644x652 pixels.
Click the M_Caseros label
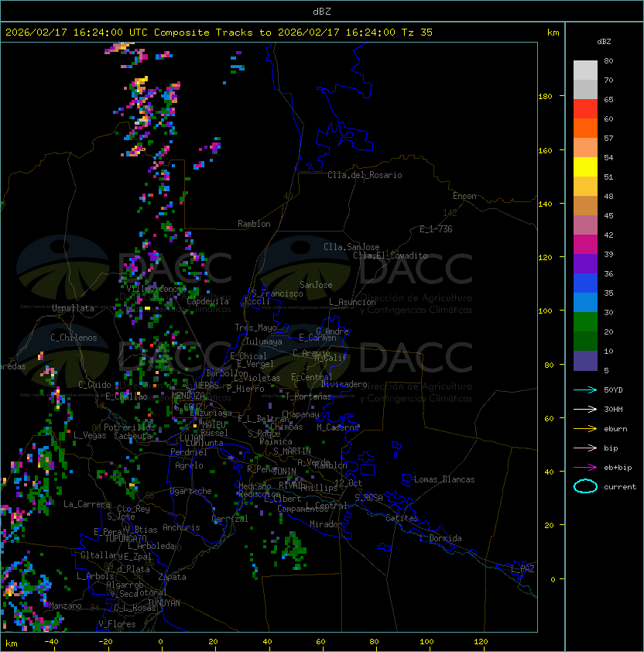click(x=337, y=427)
